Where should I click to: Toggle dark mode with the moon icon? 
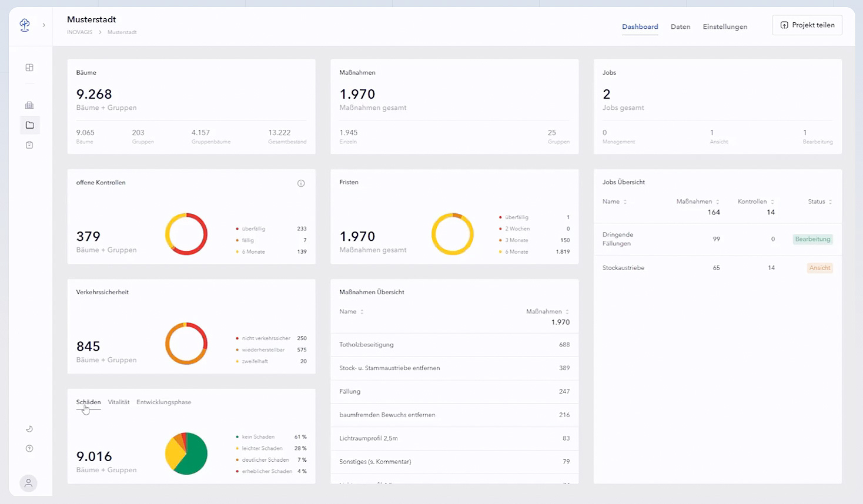(x=29, y=429)
